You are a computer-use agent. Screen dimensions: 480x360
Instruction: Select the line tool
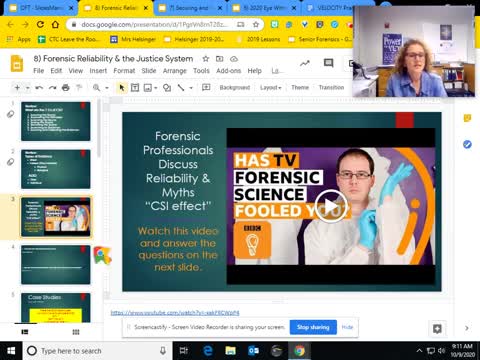[181, 88]
